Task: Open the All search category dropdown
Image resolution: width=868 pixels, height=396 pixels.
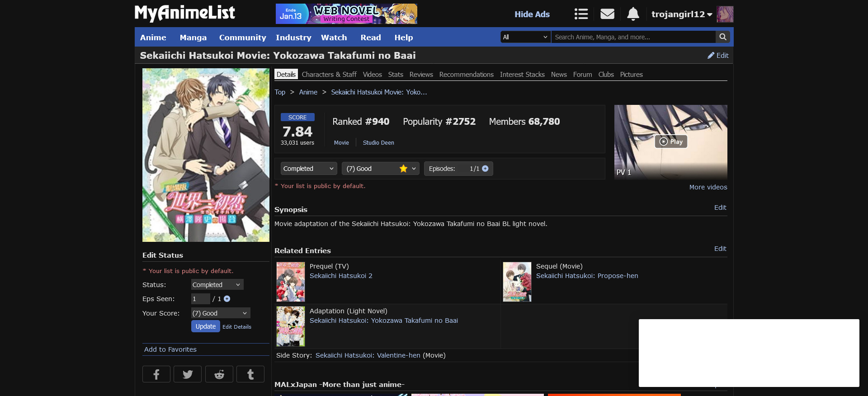Action: (x=525, y=37)
